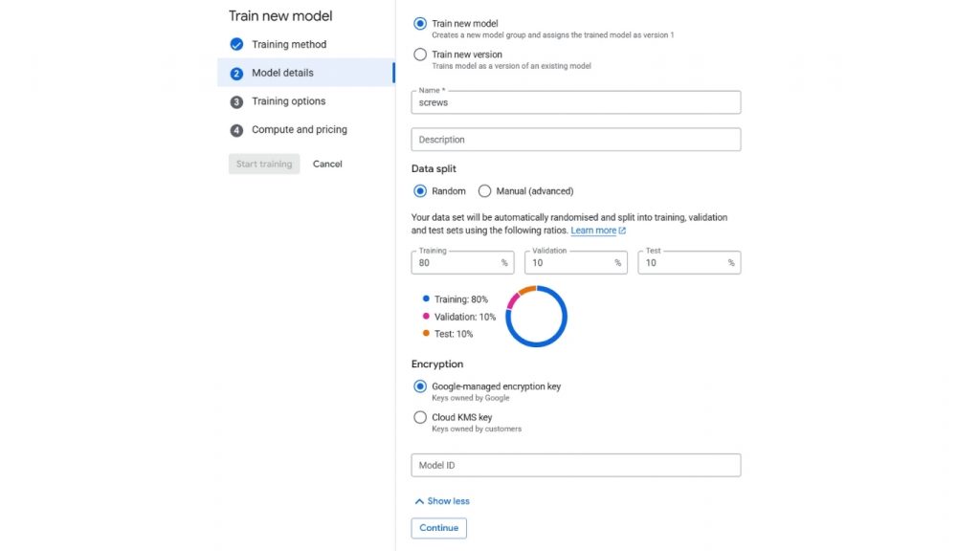Viewport: 980px width, 551px height.
Task: Go to Compute and pricing step
Action: 299,130
